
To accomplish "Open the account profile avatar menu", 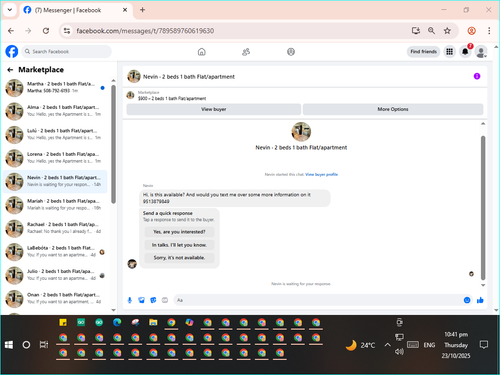I will tap(481, 52).
